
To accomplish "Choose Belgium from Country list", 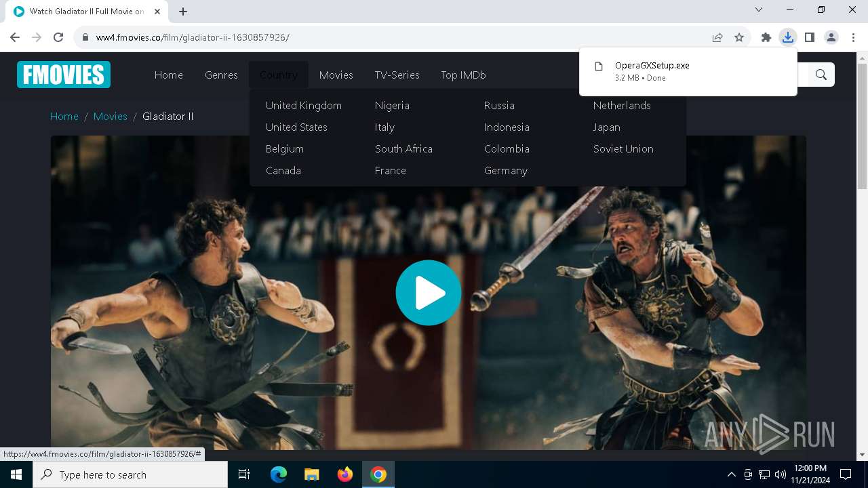I will point(285,148).
